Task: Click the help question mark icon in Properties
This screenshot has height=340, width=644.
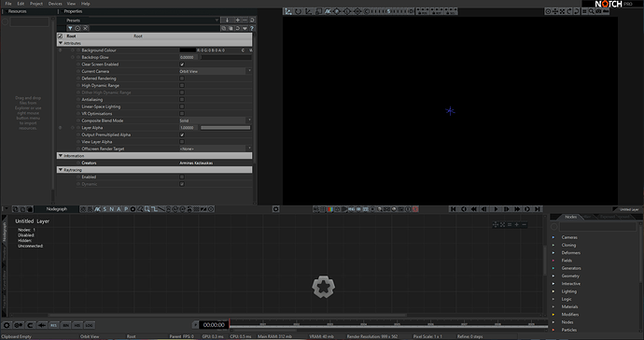Action: click(x=252, y=28)
